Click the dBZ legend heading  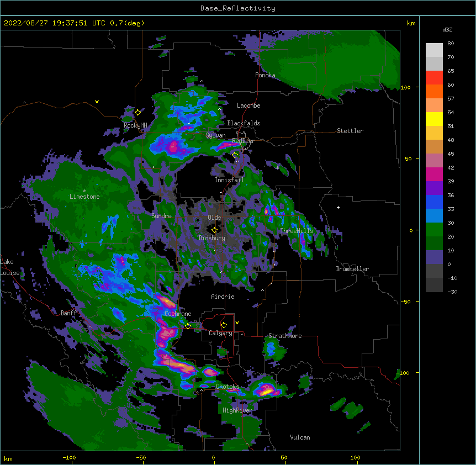[x=447, y=30]
